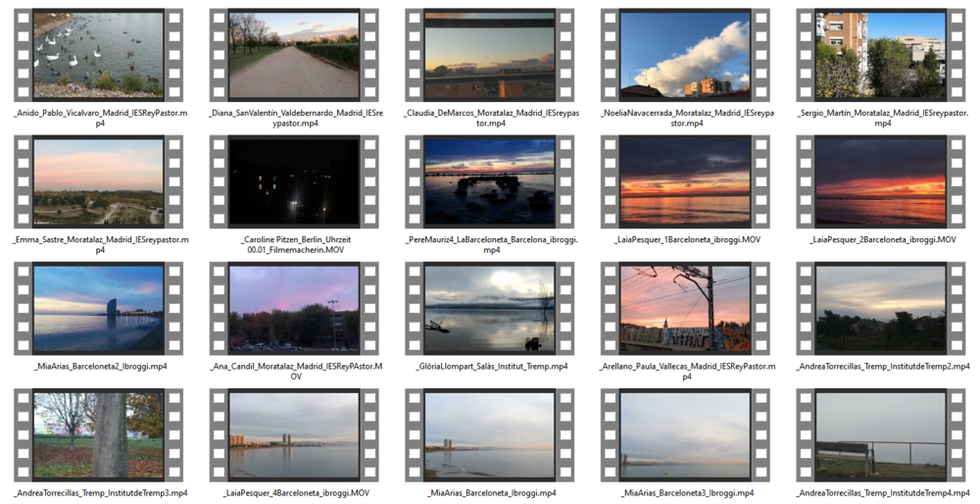Select LaiaPesquer_2Barceloneta red sunset thumbnail
The width and height of the screenshot is (980, 504).
(881, 182)
